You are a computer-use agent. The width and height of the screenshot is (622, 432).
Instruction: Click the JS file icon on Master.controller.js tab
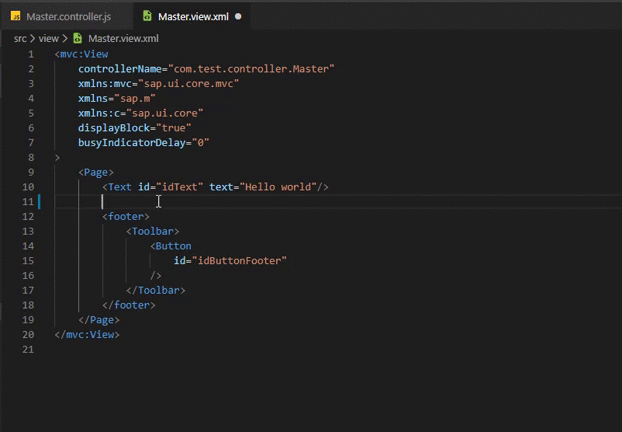15,16
